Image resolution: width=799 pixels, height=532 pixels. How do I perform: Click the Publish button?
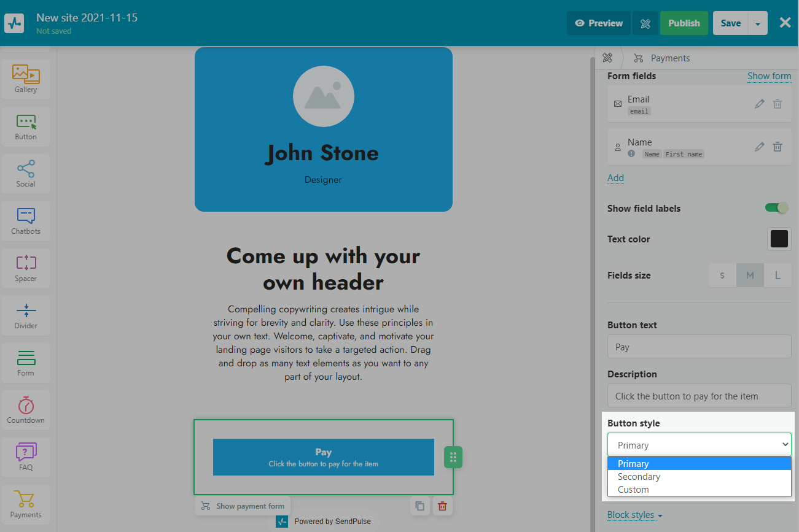coord(684,23)
